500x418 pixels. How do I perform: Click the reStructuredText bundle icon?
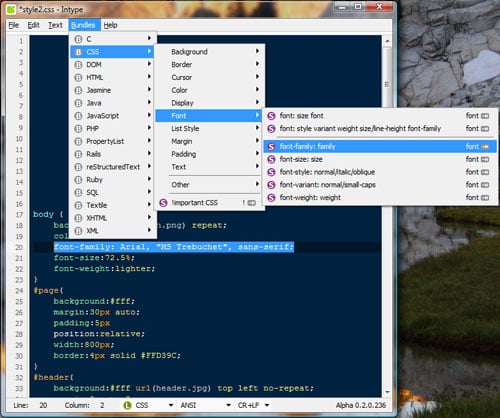[x=78, y=167]
